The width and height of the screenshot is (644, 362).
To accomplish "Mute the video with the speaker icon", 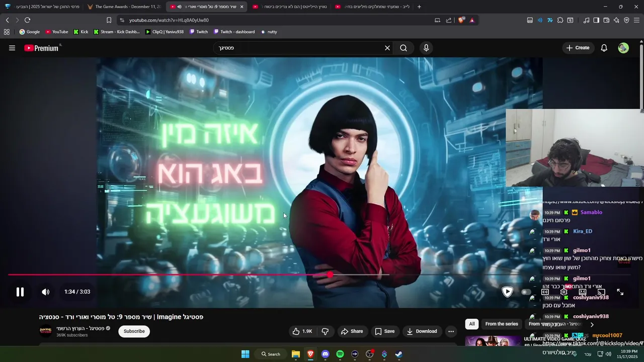I will 45,292.
